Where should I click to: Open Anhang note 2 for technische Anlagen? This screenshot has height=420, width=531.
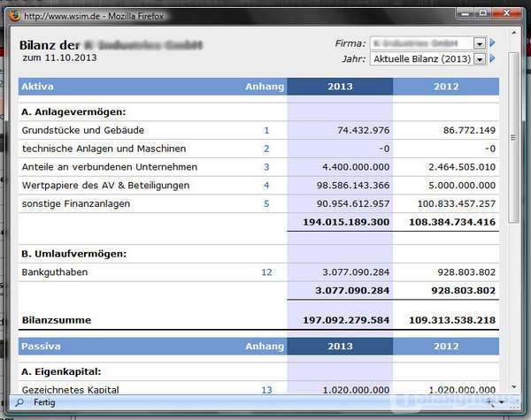coord(266,149)
